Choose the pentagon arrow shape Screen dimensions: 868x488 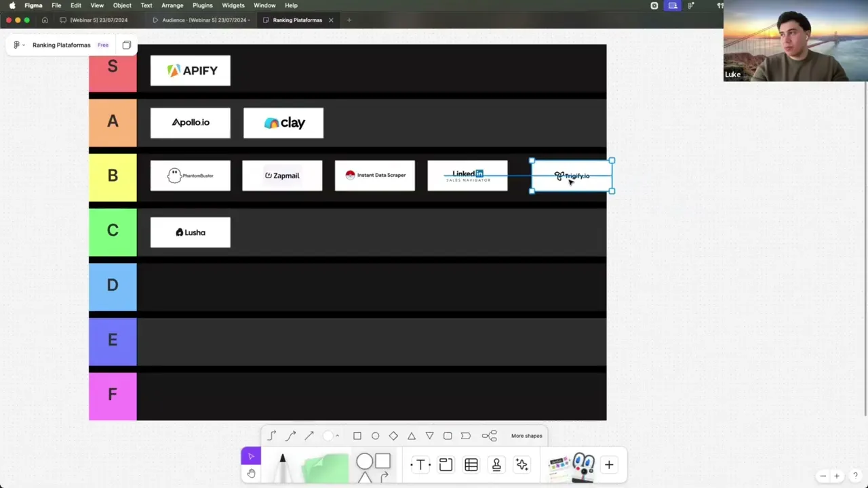[466, 436]
